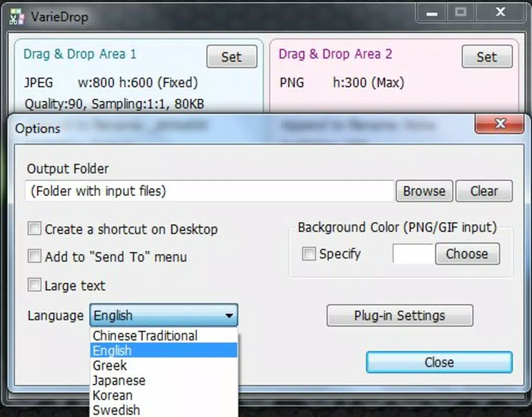The height and width of the screenshot is (417, 532).
Task: Open Plug-in Settings
Action: pos(400,316)
